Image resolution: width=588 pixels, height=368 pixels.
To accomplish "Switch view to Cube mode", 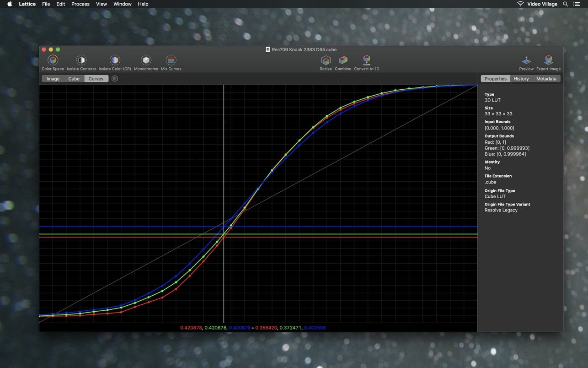I will (74, 79).
